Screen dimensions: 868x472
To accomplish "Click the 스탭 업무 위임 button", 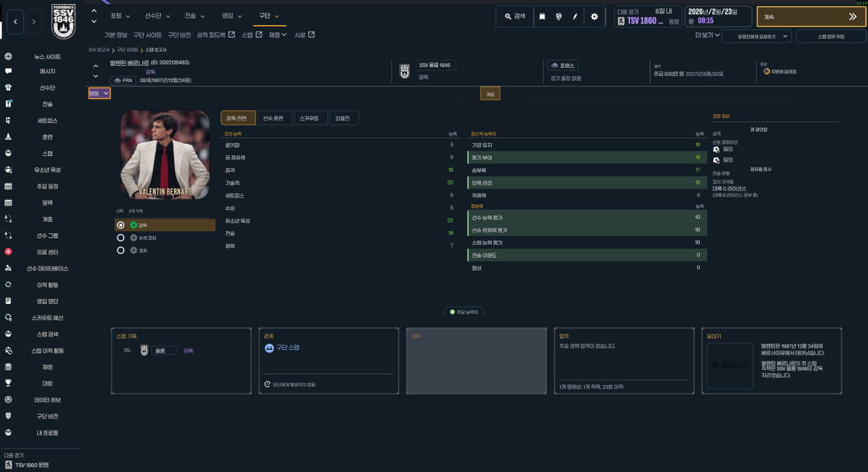I will 831,36.
